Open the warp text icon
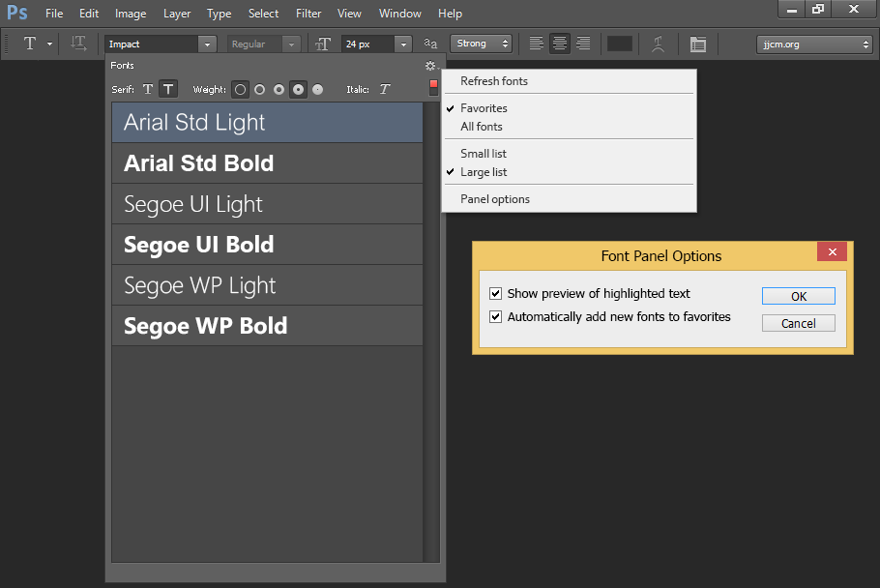 pos(658,44)
